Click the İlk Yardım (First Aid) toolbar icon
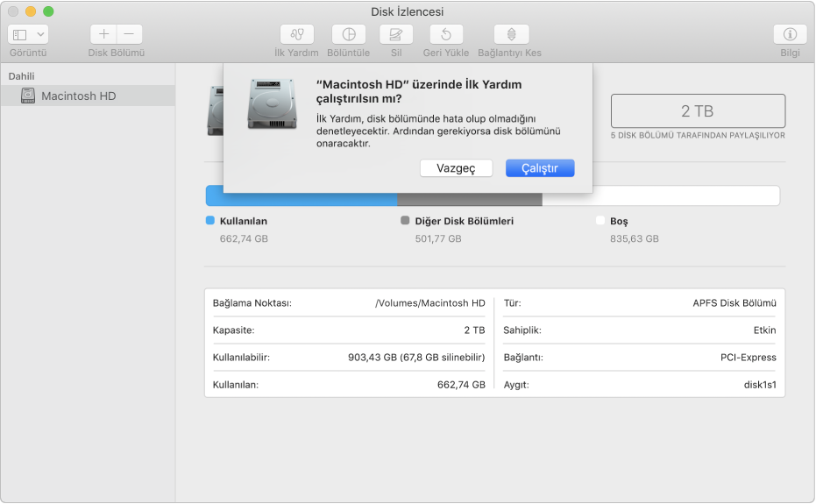The height and width of the screenshot is (504, 816). tap(296, 34)
